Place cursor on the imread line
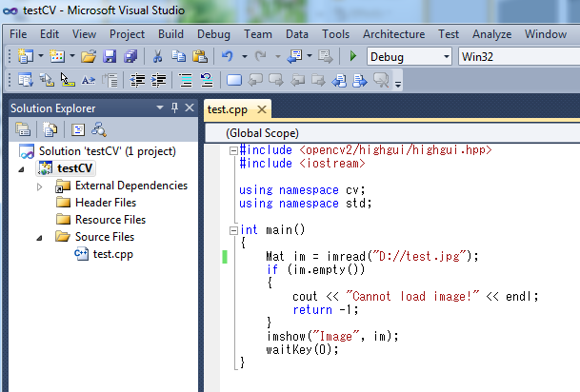The width and height of the screenshot is (580, 392). pyautogui.click(x=371, y=256)
